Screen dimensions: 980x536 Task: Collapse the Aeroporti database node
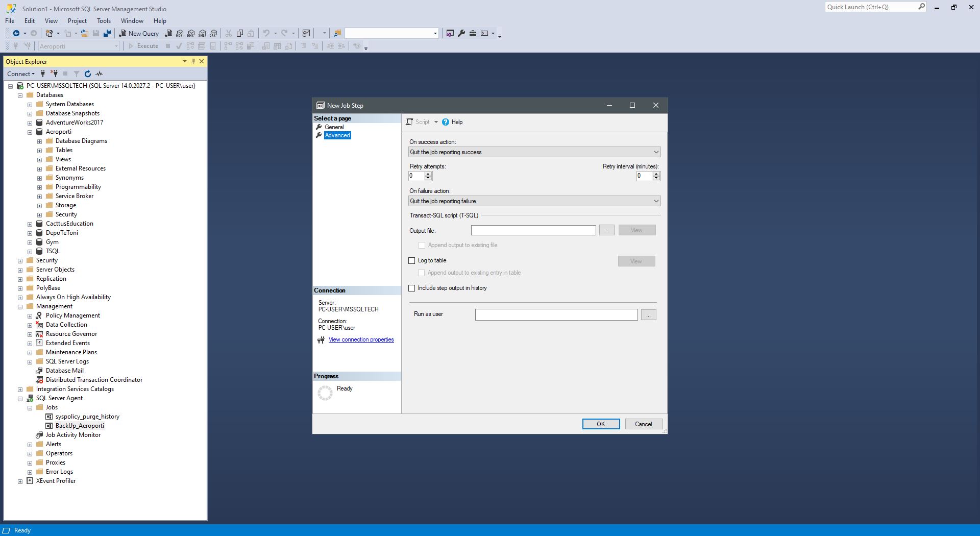click(30, 132)
